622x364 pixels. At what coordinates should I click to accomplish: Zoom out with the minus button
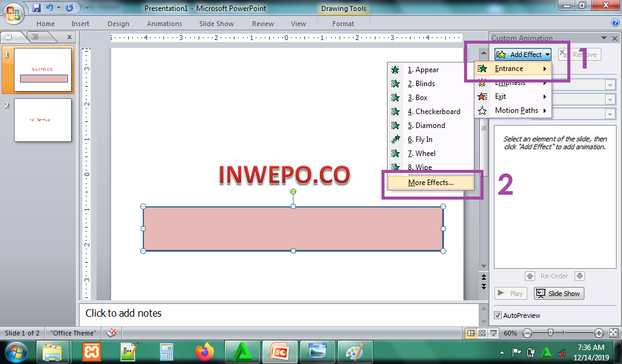click(527, 333)
